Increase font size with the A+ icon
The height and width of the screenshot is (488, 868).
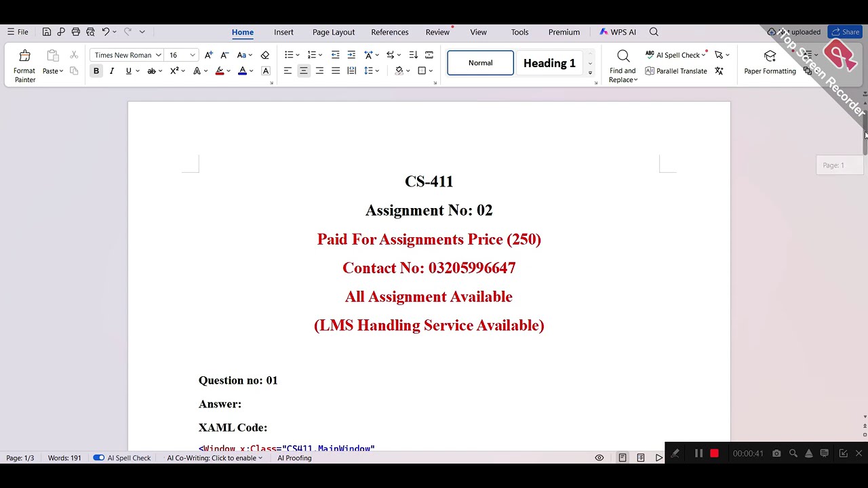[x=208, y=55]
